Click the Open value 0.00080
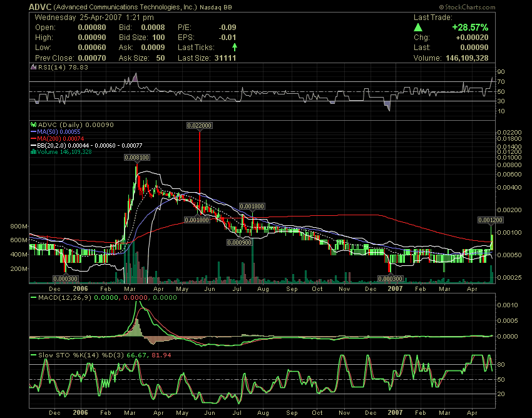 (92, 28)
